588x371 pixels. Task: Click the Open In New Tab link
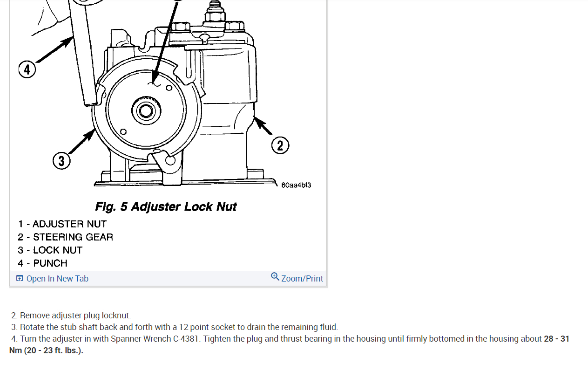[x=52, y=278]
